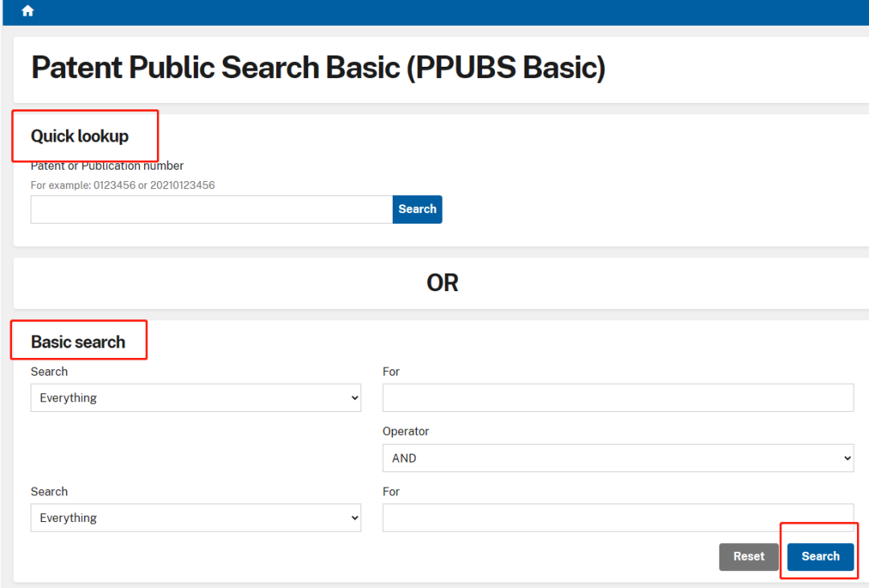This screenshot has width=869, height=588.
Task: Click the Patent Public Search Basic title
Action: pos(318,68)
